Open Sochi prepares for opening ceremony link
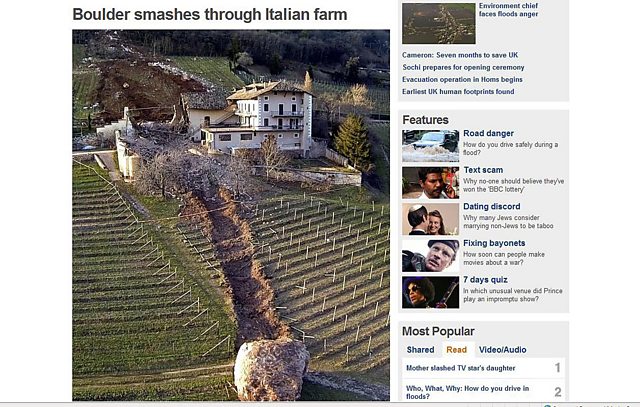The image size is (640, 407). [463, 67]
